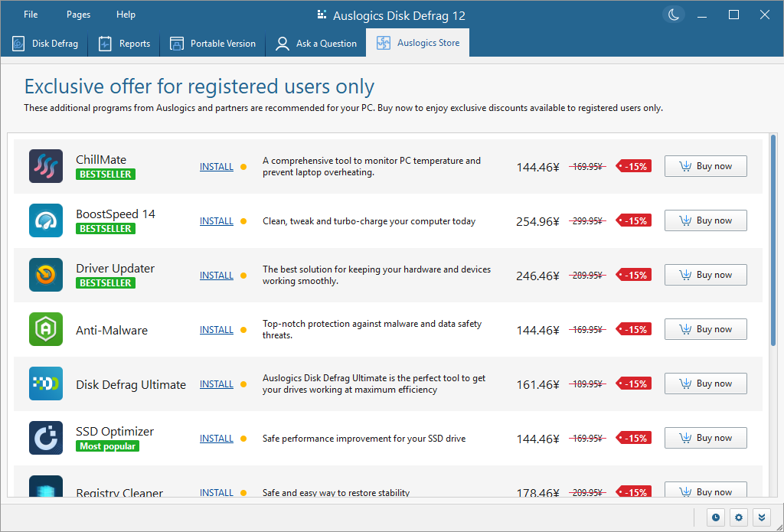Click Disk Defrag Ultimate -15% discount tag
The image size is (784, 532).
coord(633,384)
